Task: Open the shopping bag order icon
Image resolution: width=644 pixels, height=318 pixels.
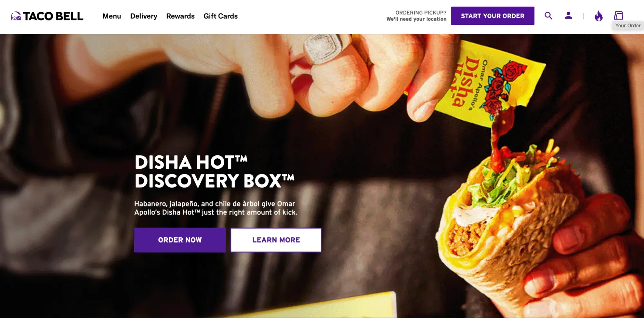Action: click(x=618, y=15)
